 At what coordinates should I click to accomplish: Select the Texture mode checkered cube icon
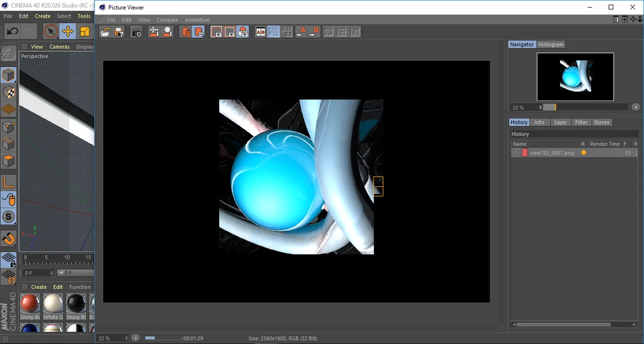pos(9,93)
